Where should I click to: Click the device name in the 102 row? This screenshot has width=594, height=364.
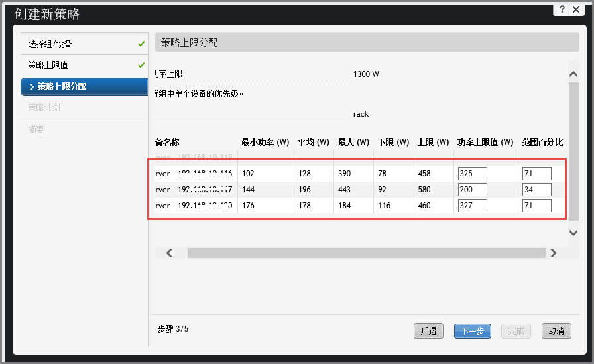194,174
